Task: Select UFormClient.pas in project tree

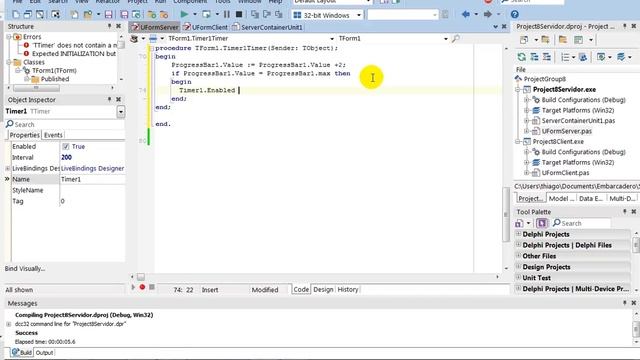Action: tap(565, 173)
